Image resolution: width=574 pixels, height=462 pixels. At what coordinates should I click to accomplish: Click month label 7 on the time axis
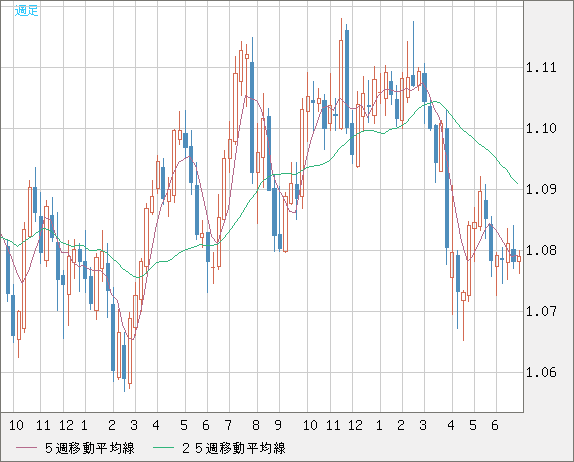pyautogui.click(x=228, y=425)
